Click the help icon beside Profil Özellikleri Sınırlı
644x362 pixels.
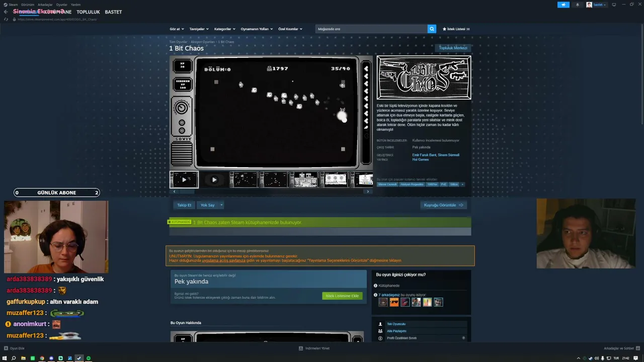(463, 338)
